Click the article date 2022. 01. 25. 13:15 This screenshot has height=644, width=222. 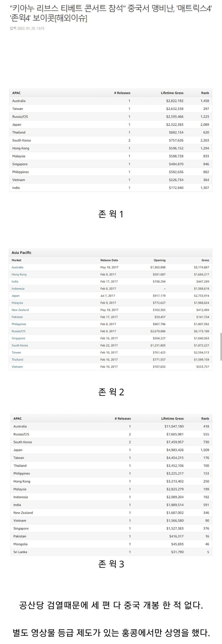[27, 28]
